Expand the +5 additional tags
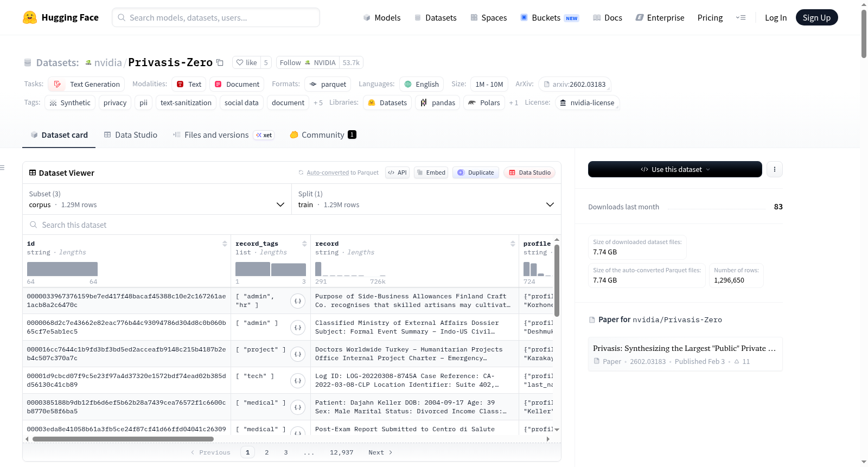868x467 pixels. pos(318,103)
